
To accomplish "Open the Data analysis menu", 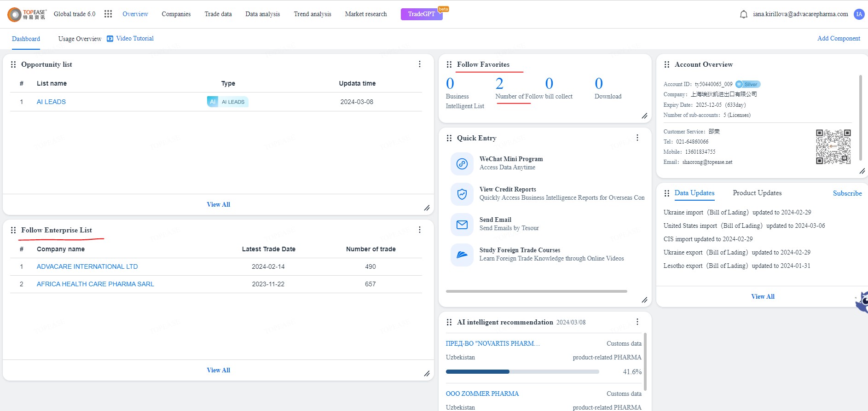I will click(x=263, y=14).
